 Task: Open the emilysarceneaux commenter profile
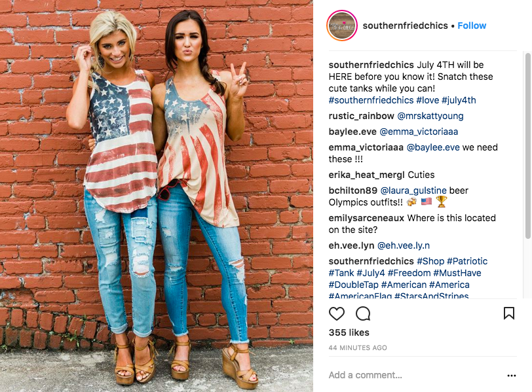(366, 218)
